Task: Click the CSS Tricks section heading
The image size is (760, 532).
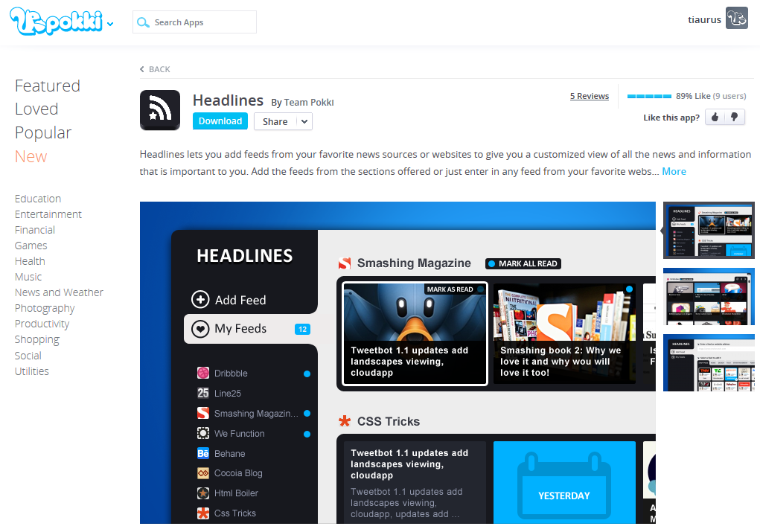Action: 389,422
